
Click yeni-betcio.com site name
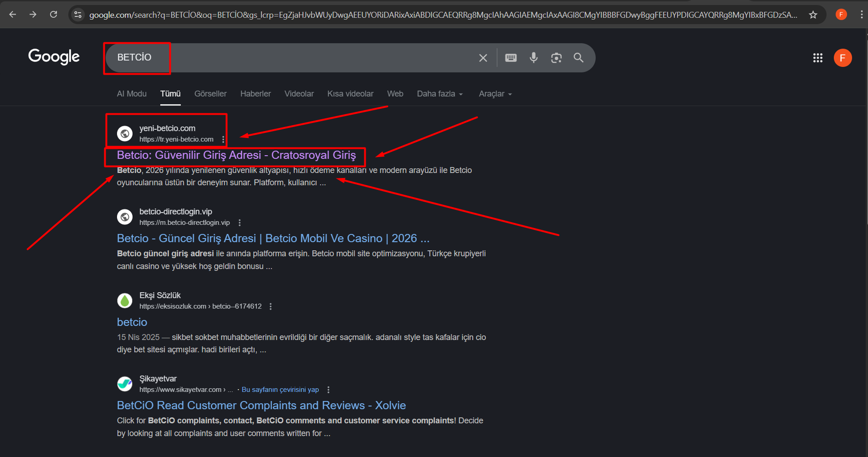(x=167, y=128)
